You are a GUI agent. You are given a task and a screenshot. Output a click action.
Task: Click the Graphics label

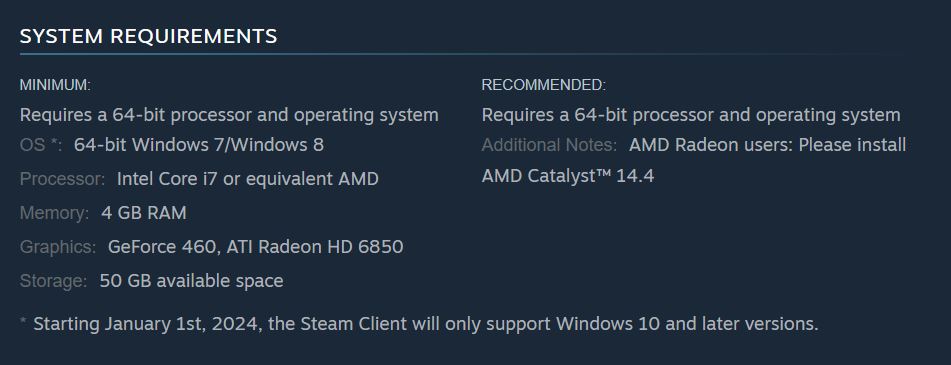click(58, 247)
